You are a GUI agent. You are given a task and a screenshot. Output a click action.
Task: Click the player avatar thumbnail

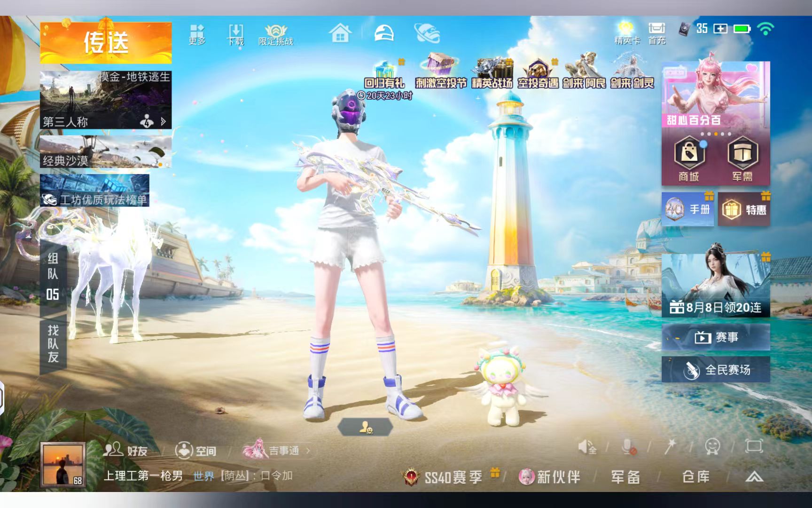pyautogui.click(x=63, y=464)
